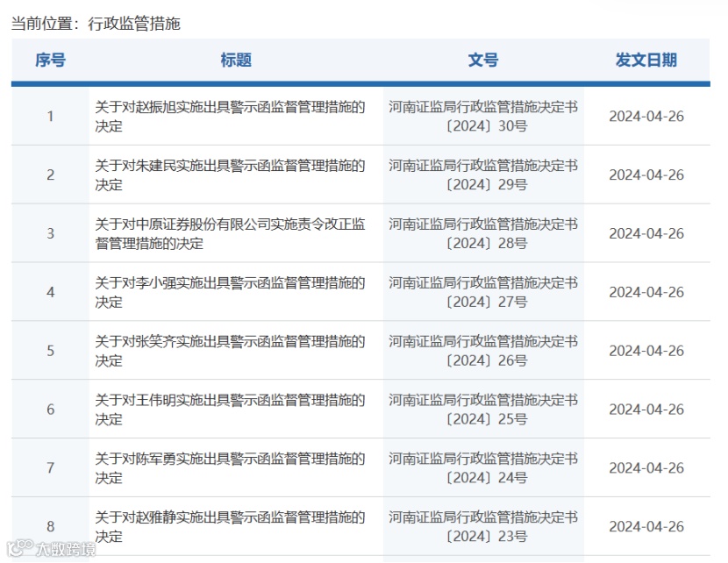Click the 序号 column header
This screenshot has height=563, width=728.
click(x=50, y=60)
